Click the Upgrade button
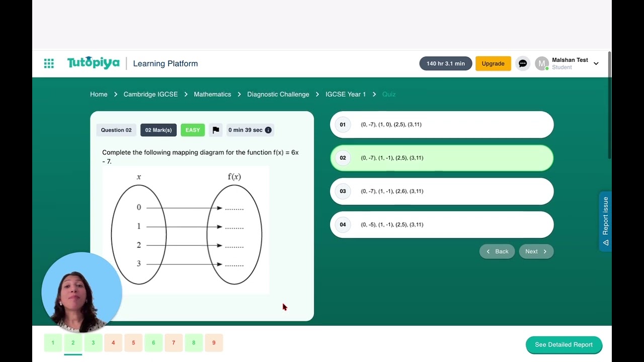This screenshot has width=644, height=362. (x=493, y=63)
